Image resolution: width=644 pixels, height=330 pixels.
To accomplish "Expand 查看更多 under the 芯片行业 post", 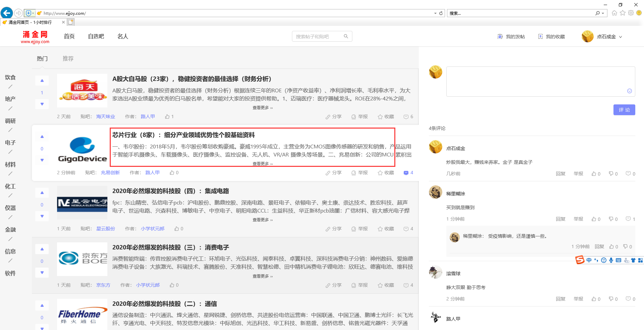I will tap(262, 164).
